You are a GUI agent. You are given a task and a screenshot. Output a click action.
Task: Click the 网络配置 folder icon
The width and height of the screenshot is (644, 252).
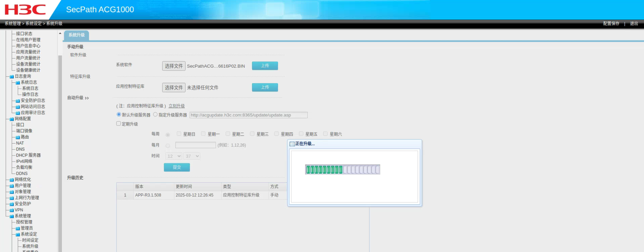tap(12, 119)
